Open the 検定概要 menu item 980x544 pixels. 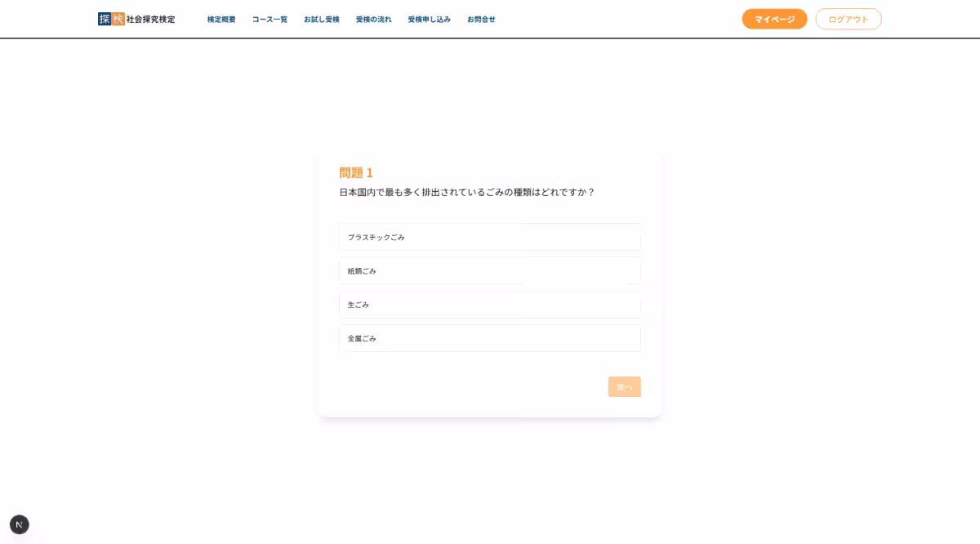coord(220,19)
